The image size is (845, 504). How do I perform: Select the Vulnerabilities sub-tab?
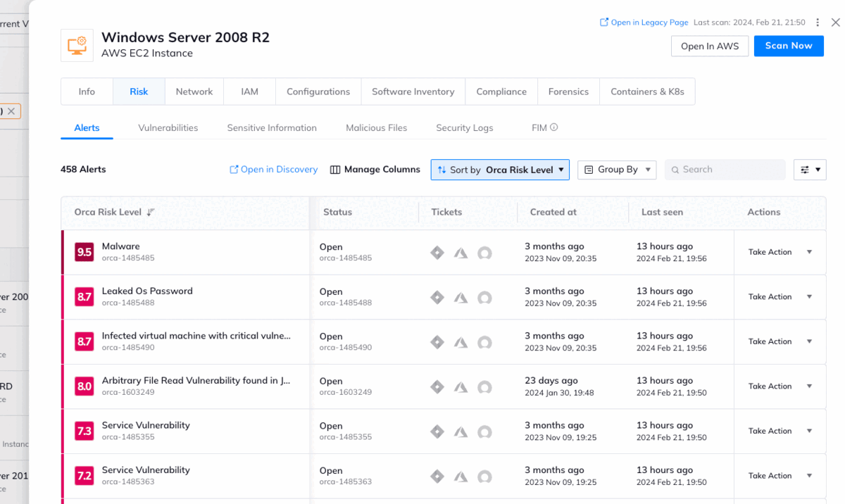point(168,128)
